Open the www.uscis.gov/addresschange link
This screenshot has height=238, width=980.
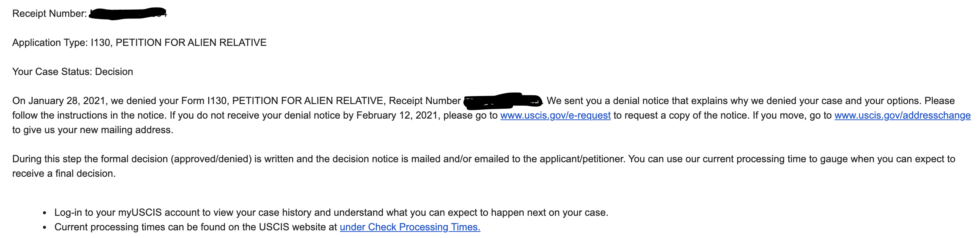[x=903, y=115]
